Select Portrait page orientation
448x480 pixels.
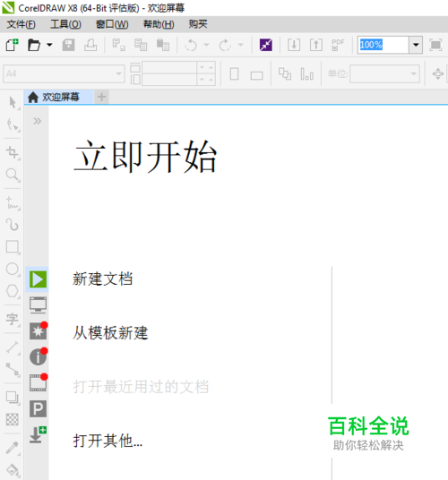tap(234, 74)
